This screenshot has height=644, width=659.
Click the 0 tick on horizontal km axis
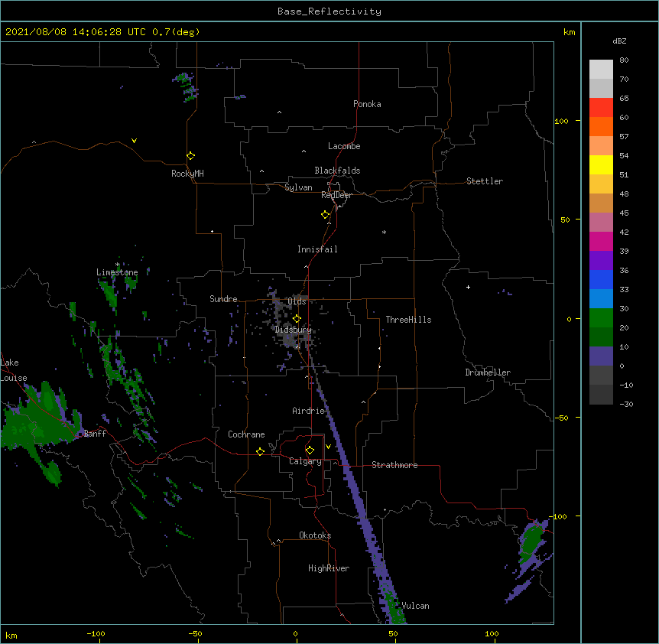(x=295, y=633)
